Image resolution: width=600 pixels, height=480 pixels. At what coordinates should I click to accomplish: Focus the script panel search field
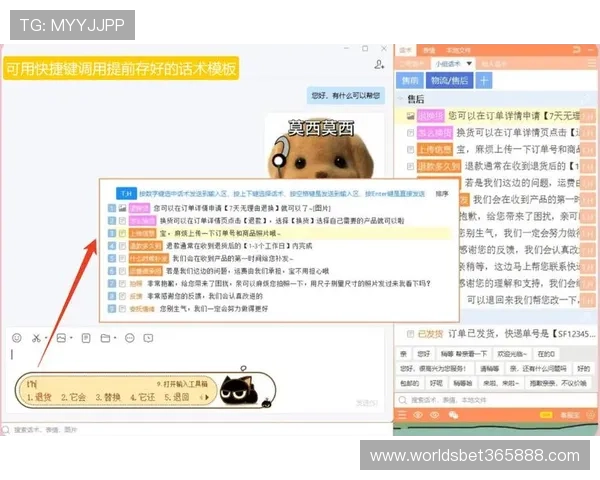(x=496, y=400)
